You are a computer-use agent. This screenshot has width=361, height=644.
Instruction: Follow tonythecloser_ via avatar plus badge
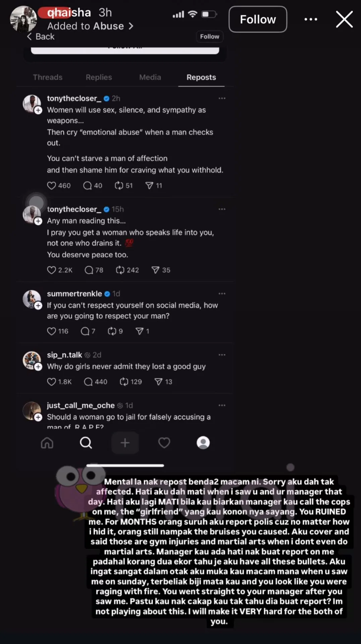[39, 110]
